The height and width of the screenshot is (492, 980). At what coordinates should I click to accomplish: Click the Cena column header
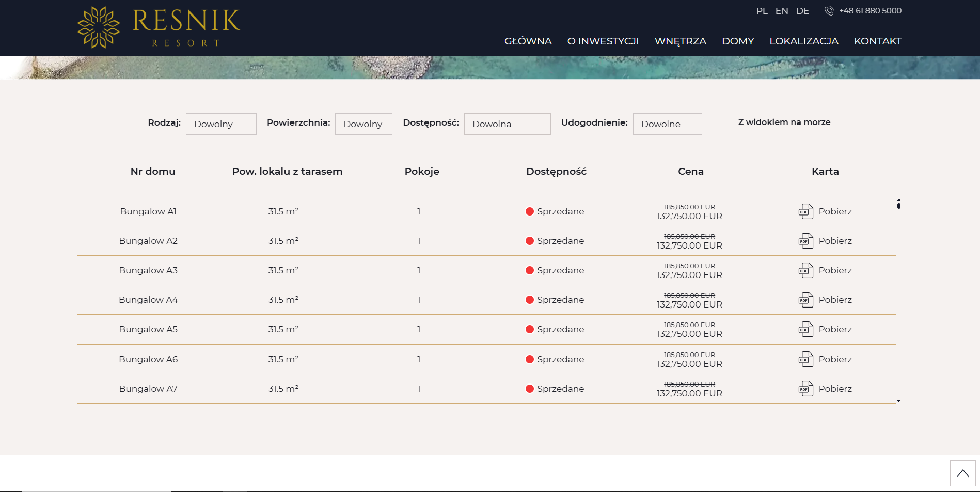(x=691, y=172)
